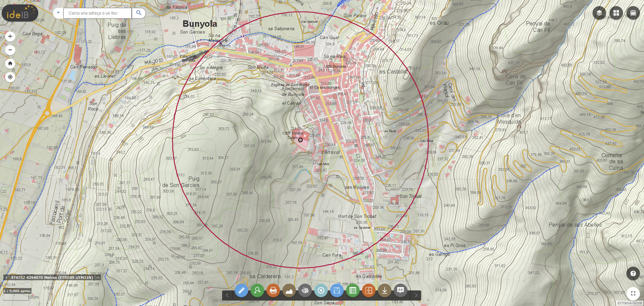
Task: Click the search magnifier button
Action: pyautogui.click(x=139, y=13)
